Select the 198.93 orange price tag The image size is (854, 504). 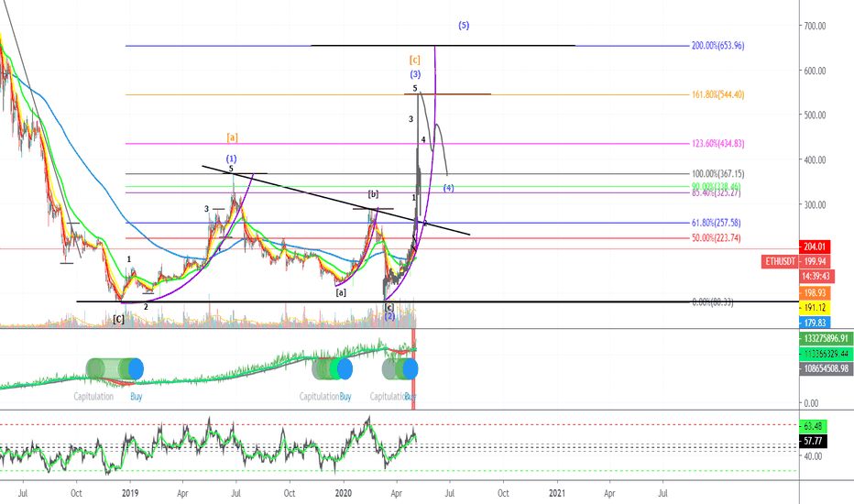815,293
